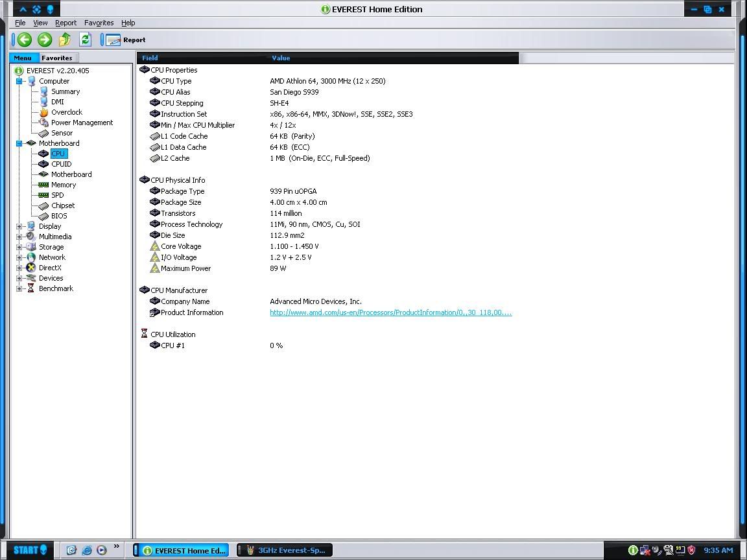Viewport: 747px width, 560px height.
Task: Click the Value column header
Action: (x=281, y=58)
